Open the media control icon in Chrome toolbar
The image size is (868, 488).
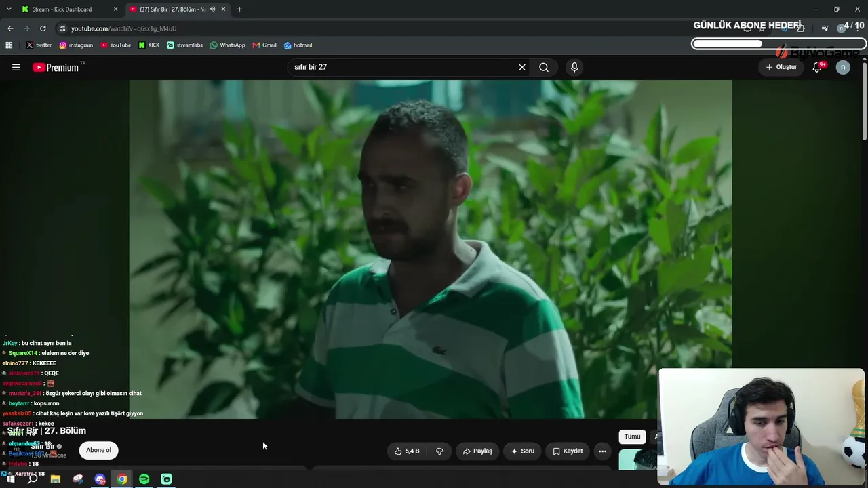[x=825, y=28]
